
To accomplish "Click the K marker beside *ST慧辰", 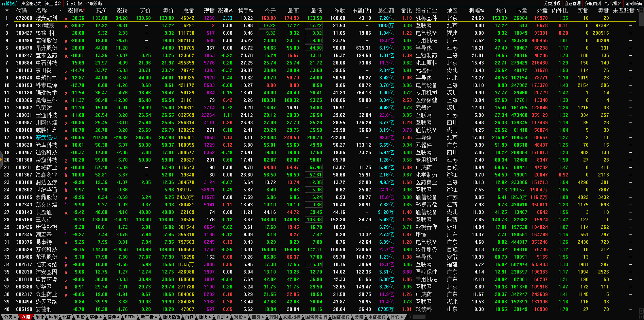I will [x=66, y=26].
